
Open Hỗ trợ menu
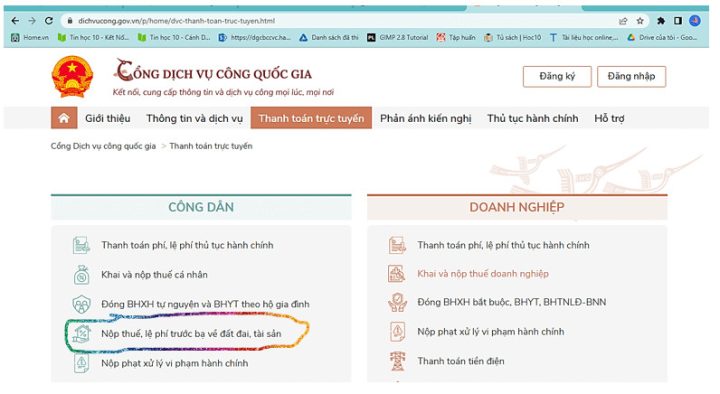pos(609,118)
